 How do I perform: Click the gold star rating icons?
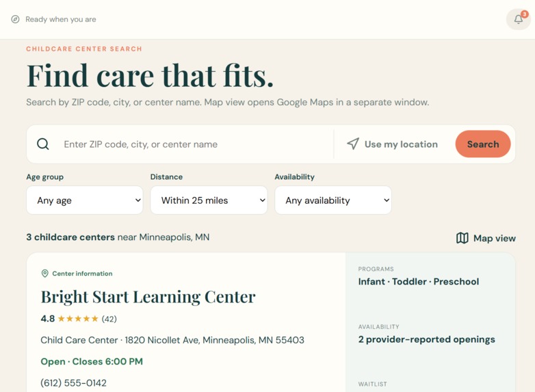point(78,319)
